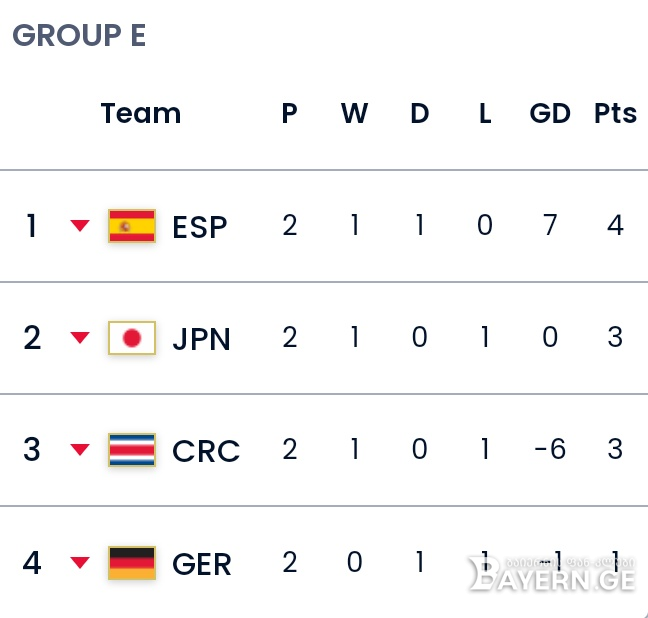This screenshot has height=618, width=648.
Task: Click the Germany flag icon
Action: [x=132, y=563]
